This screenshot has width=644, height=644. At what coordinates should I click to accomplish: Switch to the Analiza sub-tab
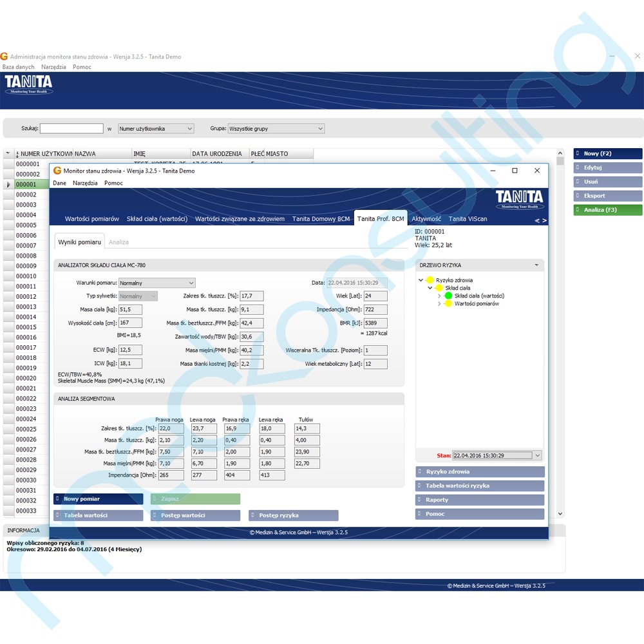pos(118,242)
